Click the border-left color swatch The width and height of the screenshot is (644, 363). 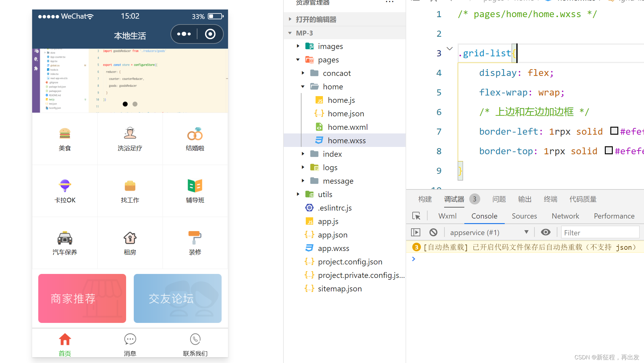coord(614,131)
